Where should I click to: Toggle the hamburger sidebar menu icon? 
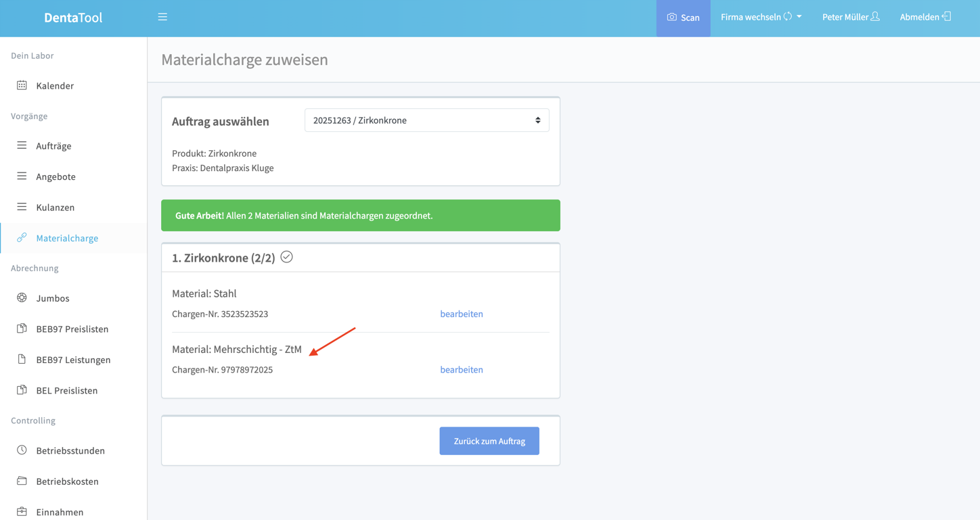pyautogui.click(x=162, y=17)
